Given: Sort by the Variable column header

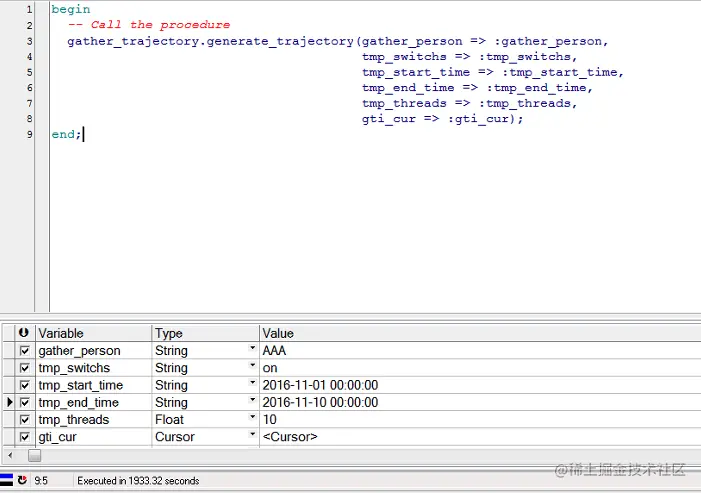Looking at the screenshot, I should click(93, 333).
